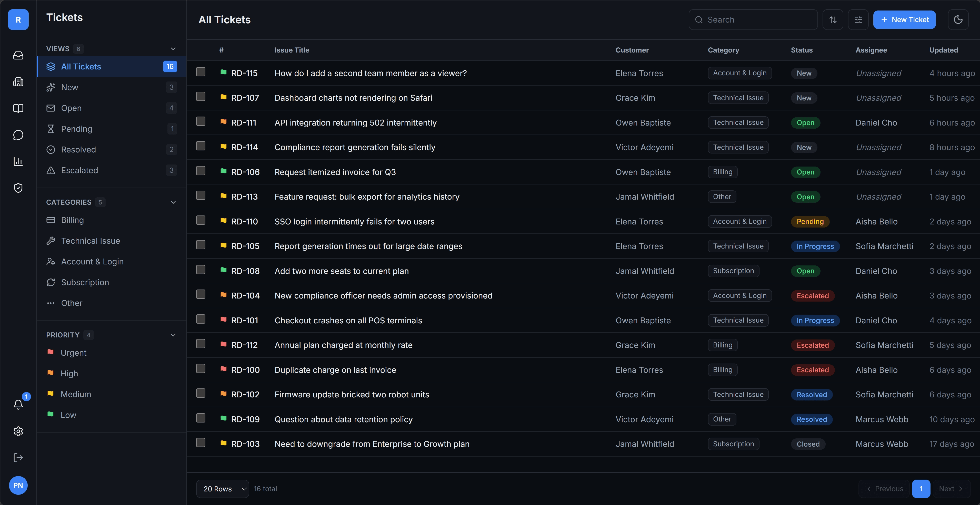
Task: Open the inbox icon in left rail
Action: [x=18, y=56]
